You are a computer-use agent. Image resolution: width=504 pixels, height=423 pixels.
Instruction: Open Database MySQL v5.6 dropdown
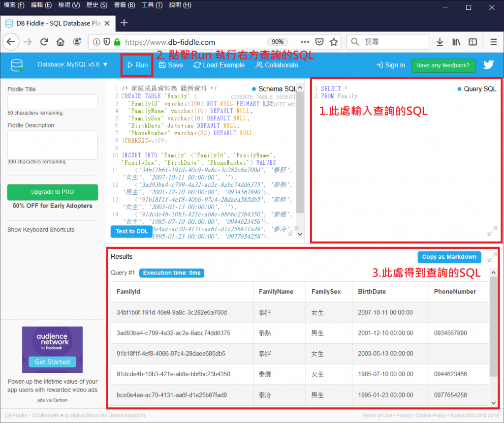coord(72,64)
